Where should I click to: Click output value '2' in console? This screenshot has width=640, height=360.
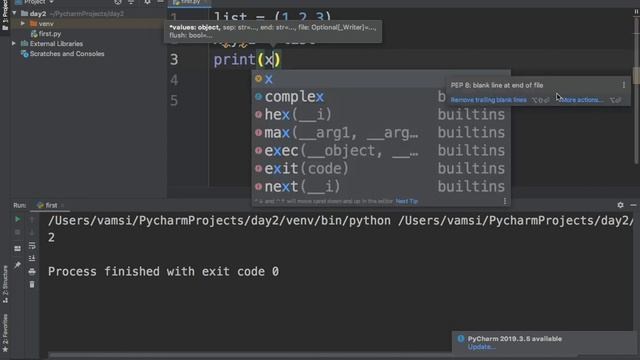click(x=51, y=238)
